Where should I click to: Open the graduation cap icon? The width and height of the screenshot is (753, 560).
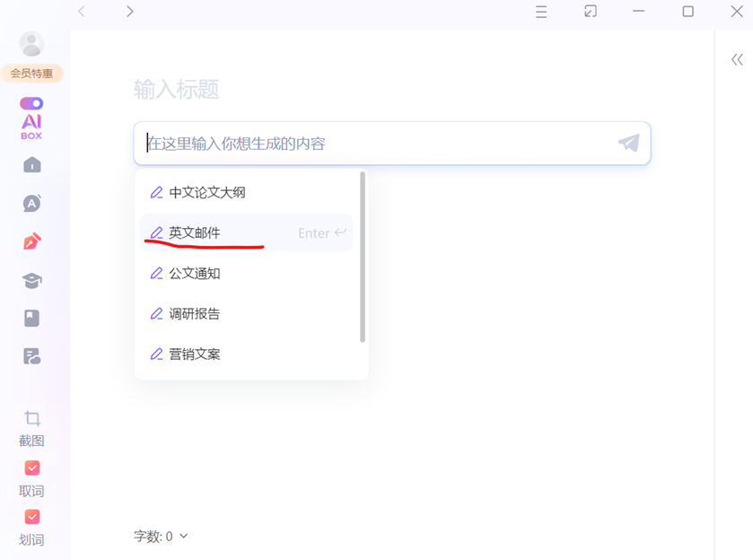pyautogui.click(x=31, y=281)
